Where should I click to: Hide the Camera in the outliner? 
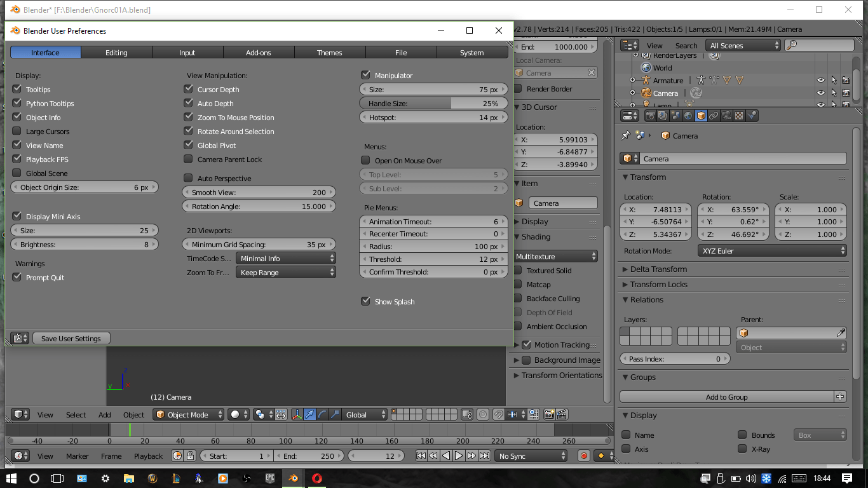[821, 93]
